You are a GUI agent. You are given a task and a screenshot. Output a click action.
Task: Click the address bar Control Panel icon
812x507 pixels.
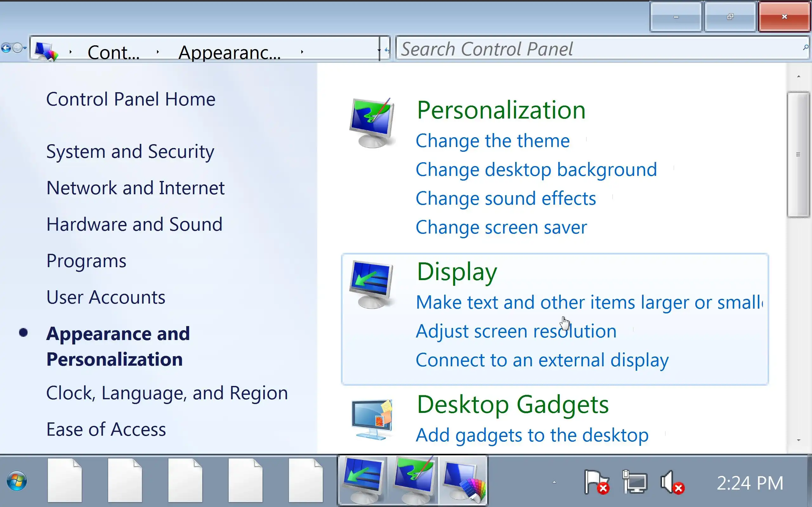coord(46,51)
